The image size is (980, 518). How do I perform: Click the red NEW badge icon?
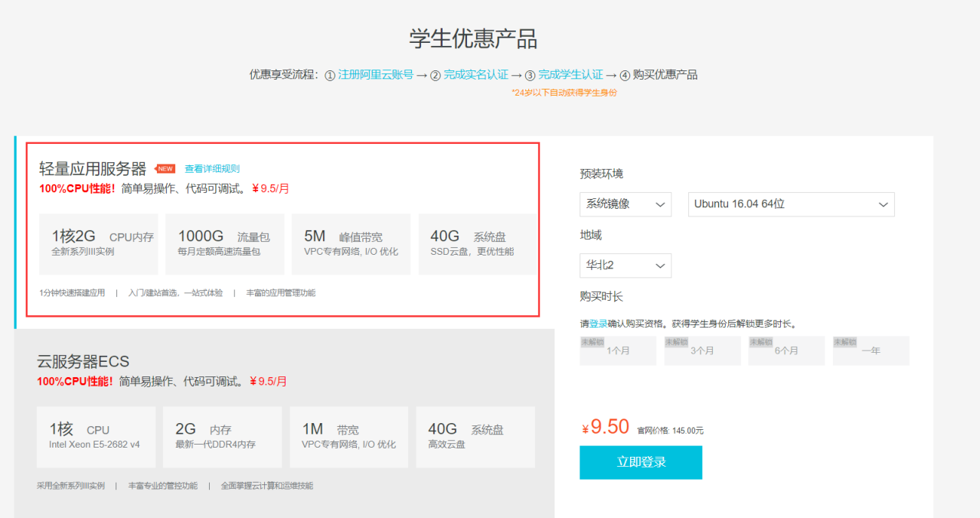point(165,169)
